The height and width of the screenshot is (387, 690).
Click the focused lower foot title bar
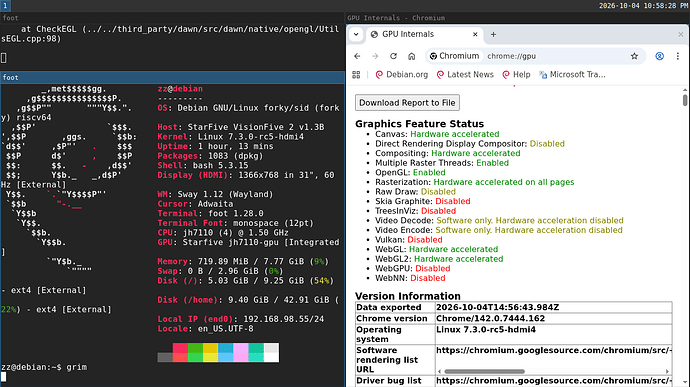click(172, 77)
